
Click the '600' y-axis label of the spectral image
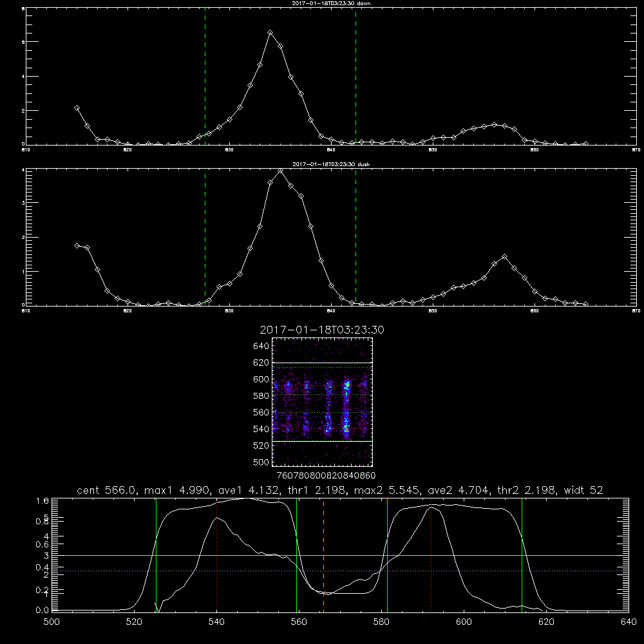pos(261,379)
